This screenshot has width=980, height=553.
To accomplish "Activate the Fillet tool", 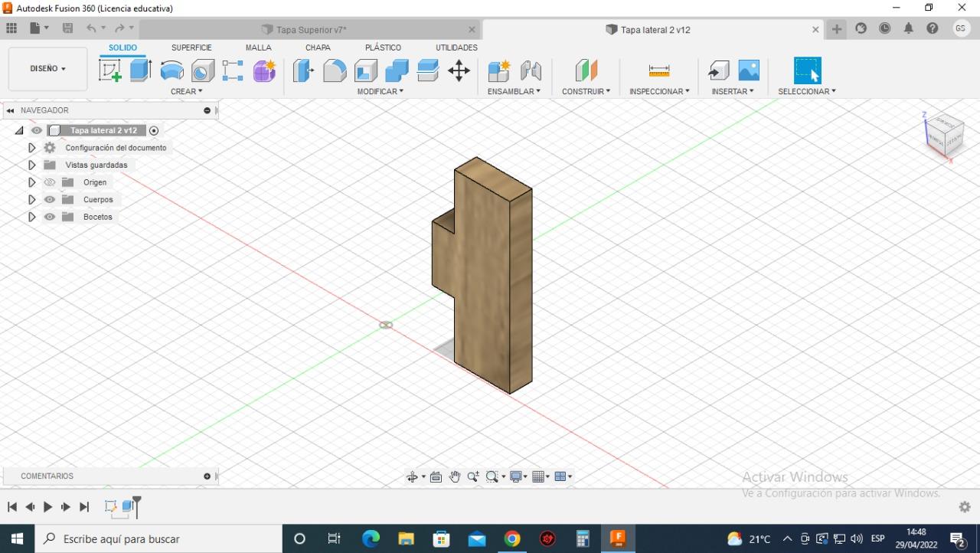I will pos(335,70).
